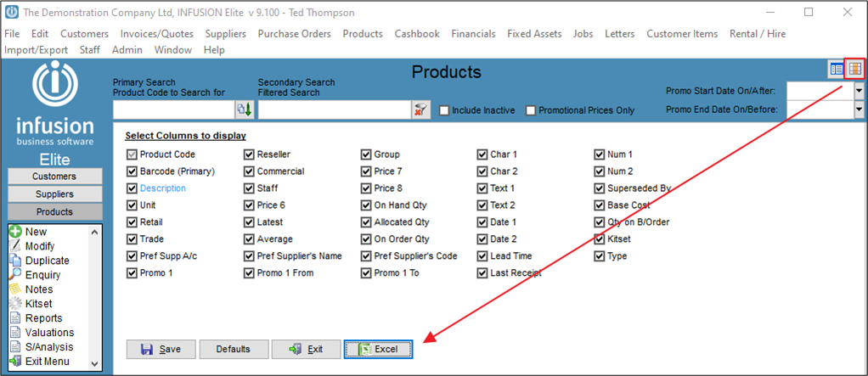Open the Cashbook menu
Viewport: 868px width, 376px height.
click(417, 34)
